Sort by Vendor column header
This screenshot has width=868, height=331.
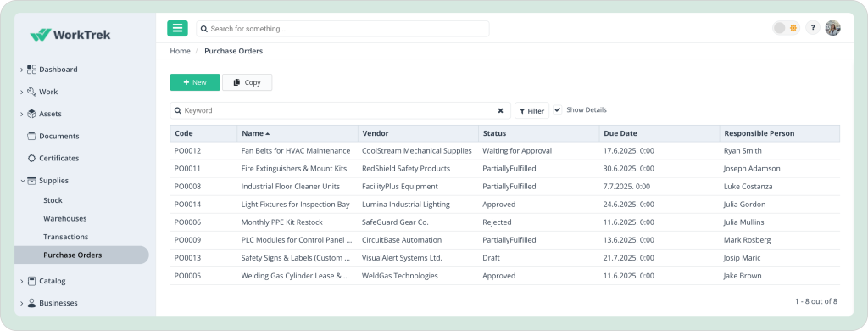(419, 133)
